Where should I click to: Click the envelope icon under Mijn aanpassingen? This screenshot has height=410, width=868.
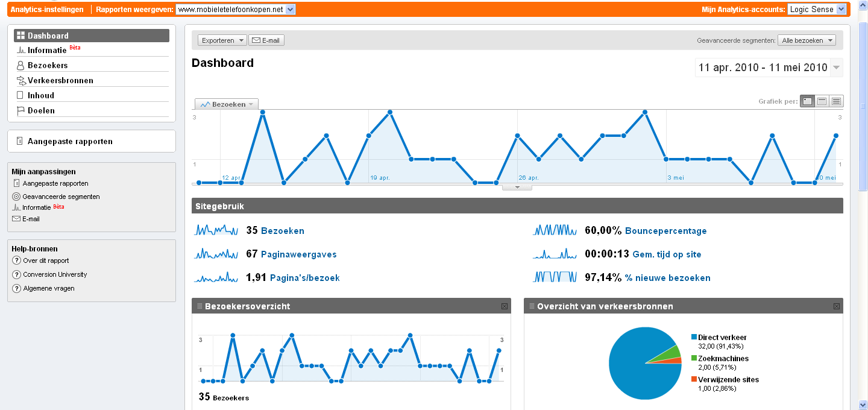click(16, 219)
